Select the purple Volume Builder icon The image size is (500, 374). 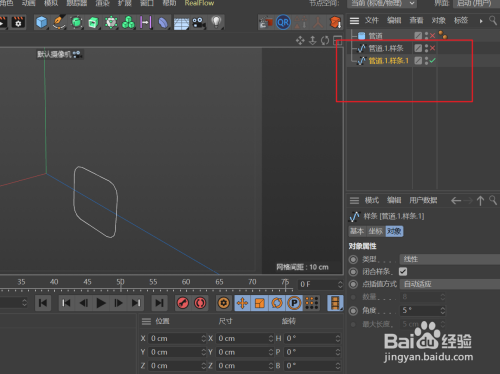pos(146,23)
